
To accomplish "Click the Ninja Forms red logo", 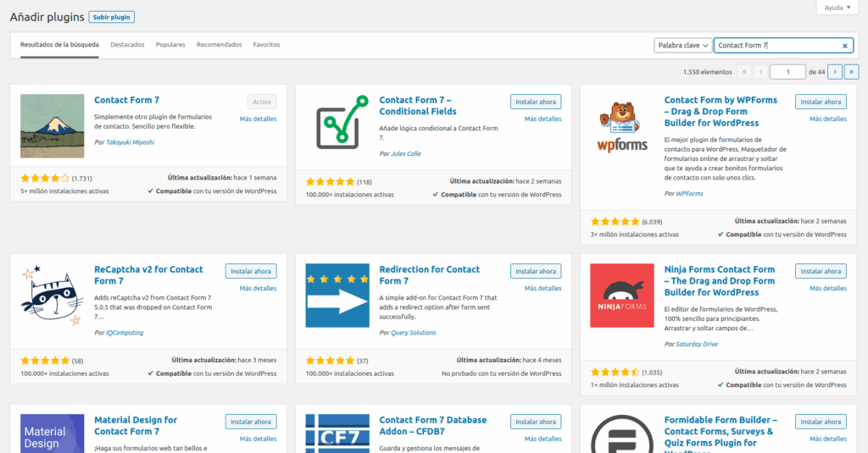I will pos(622,296).
